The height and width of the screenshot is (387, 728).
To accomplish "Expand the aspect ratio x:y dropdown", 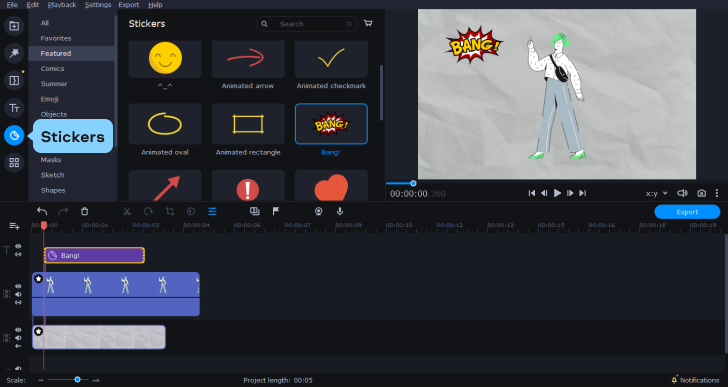I will [x=656, y=193].
